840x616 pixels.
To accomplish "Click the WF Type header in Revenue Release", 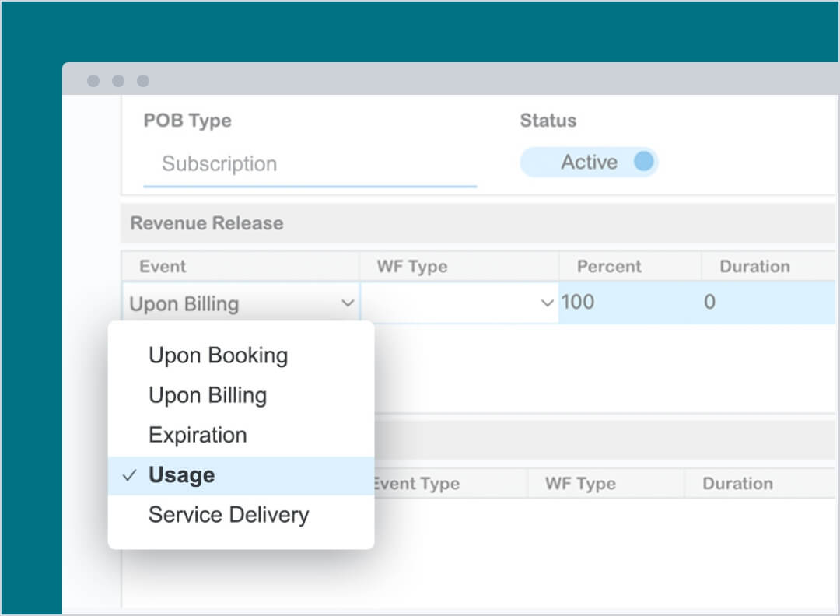I will (x=412, y=266).
